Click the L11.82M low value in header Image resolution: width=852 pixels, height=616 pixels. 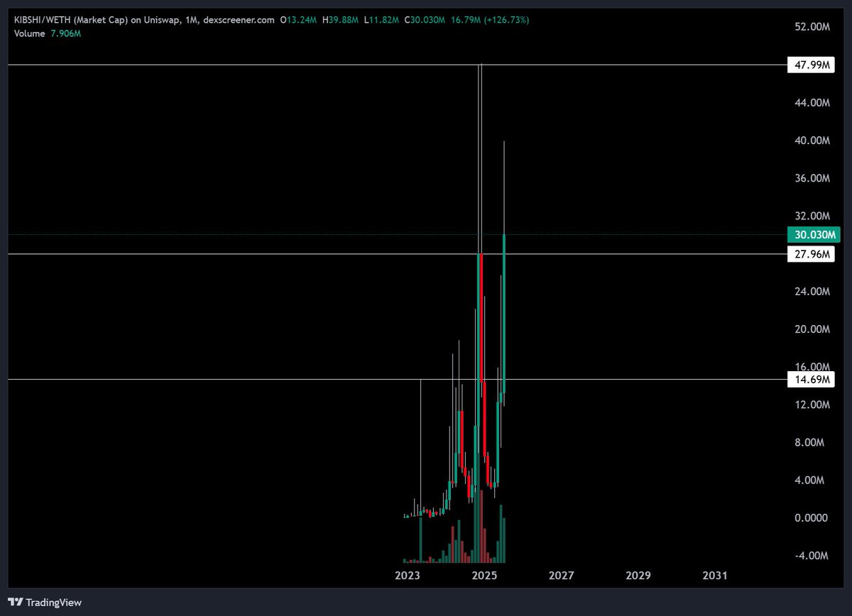(382, 21)
